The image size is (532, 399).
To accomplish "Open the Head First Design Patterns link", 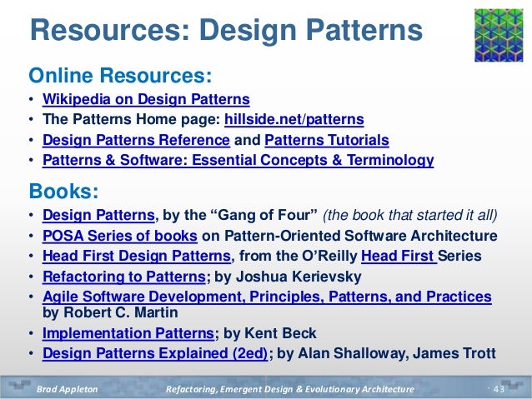I will click(137, 256).
